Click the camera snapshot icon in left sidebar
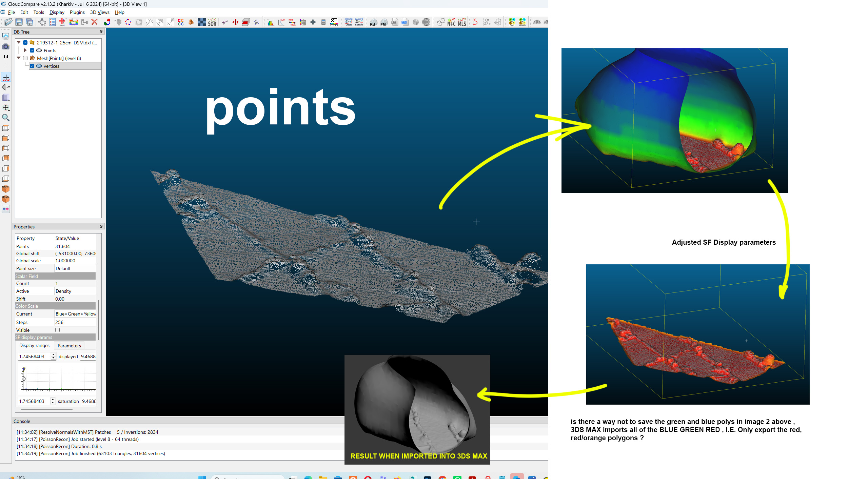Screen dimensions: 868x488 [x=6, y=46]
